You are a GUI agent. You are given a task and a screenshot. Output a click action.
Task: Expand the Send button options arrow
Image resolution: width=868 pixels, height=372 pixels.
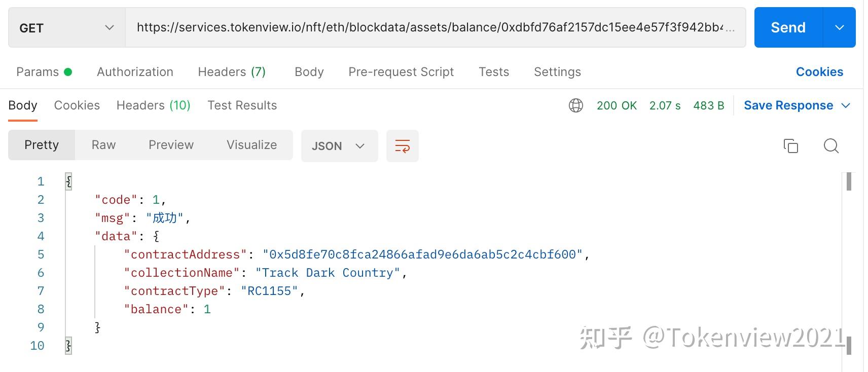pyautogui.click(x=839, y=27)
